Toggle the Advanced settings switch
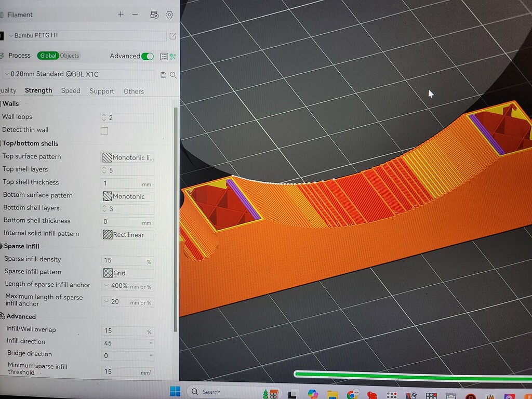Viewport: 532px width, 399px height. click(148, 56)
